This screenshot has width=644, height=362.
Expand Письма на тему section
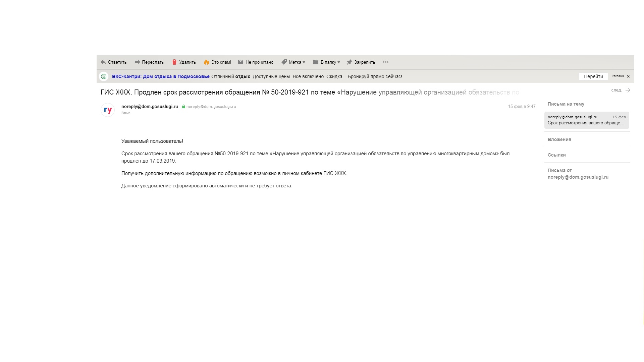566,104
